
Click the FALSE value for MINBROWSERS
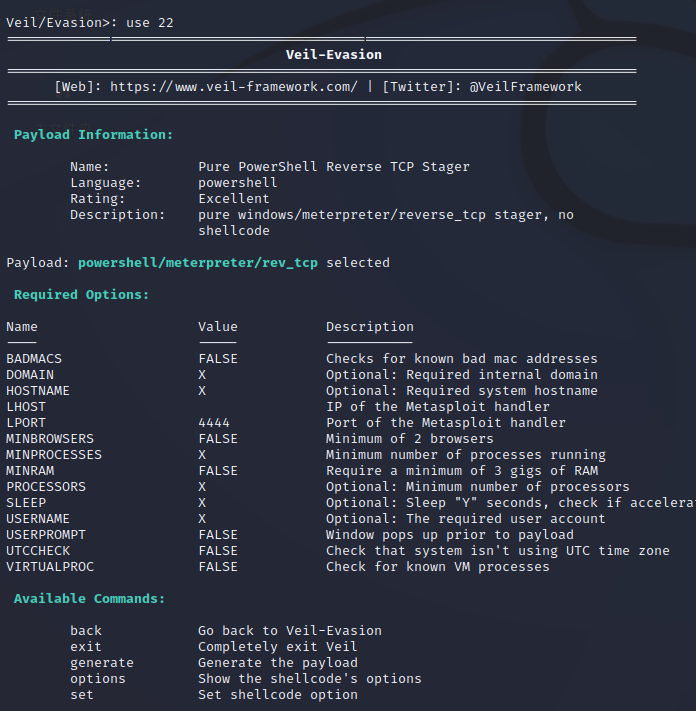click(218, 438)
